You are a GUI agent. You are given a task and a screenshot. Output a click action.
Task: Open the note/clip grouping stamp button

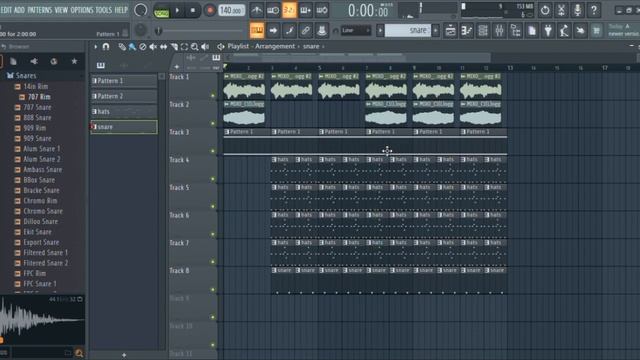tap(322, 30)
